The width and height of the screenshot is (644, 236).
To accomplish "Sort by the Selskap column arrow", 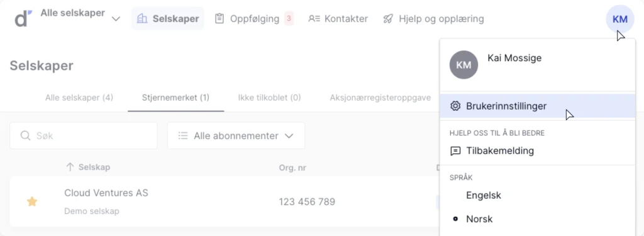I will tap(70, 167).
